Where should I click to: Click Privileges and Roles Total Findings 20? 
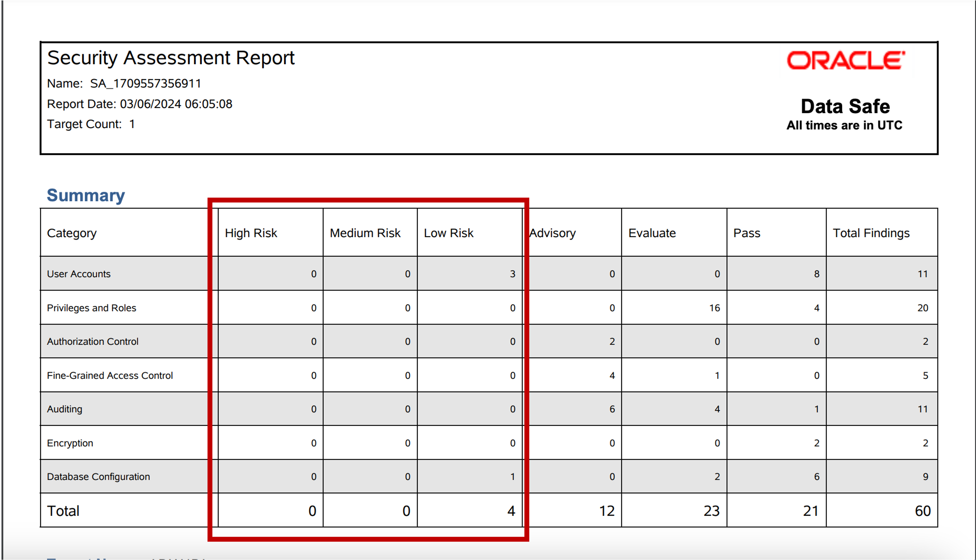point(923,308)
